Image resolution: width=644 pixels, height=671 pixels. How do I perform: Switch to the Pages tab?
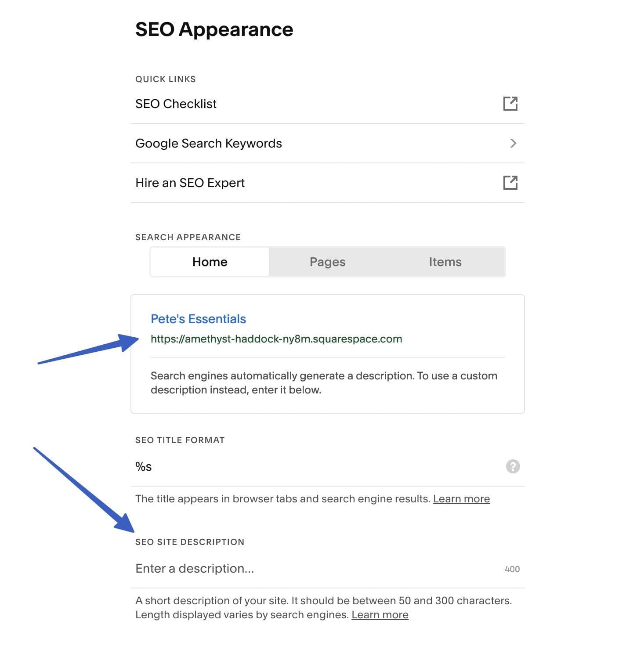(x=327, y=261)
